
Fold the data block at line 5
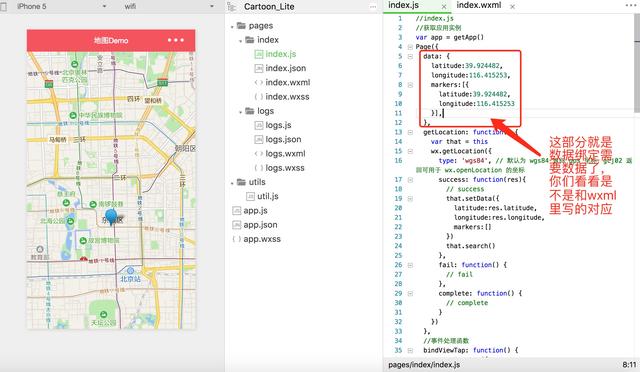point(410,56)
